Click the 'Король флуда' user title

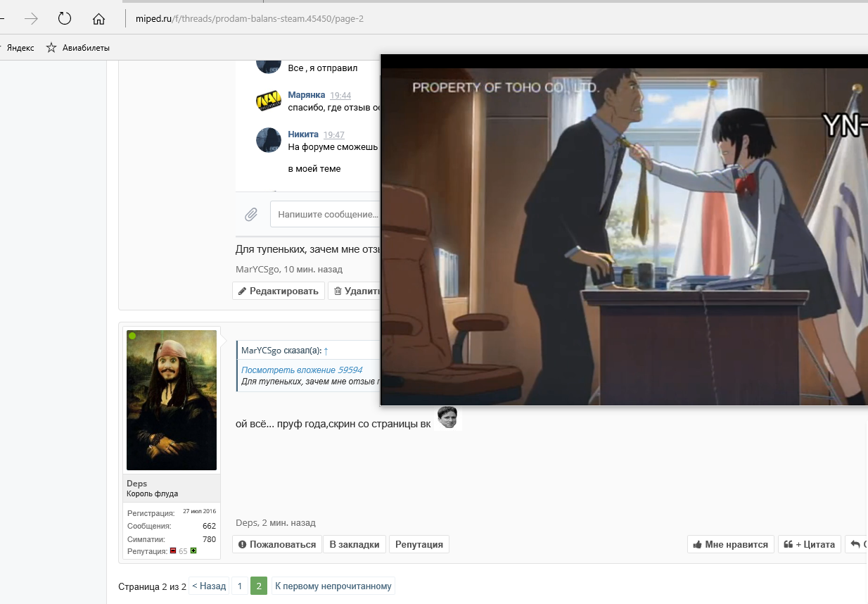pyautogui.click(x=153, y=493)
